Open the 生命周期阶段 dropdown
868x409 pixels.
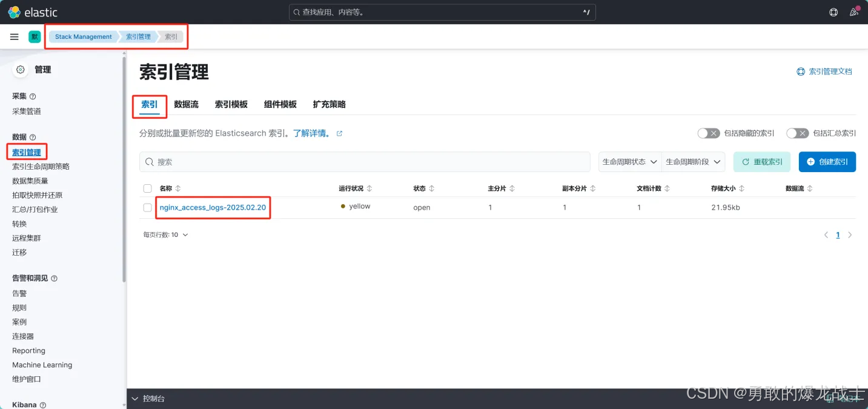point(693,162)
